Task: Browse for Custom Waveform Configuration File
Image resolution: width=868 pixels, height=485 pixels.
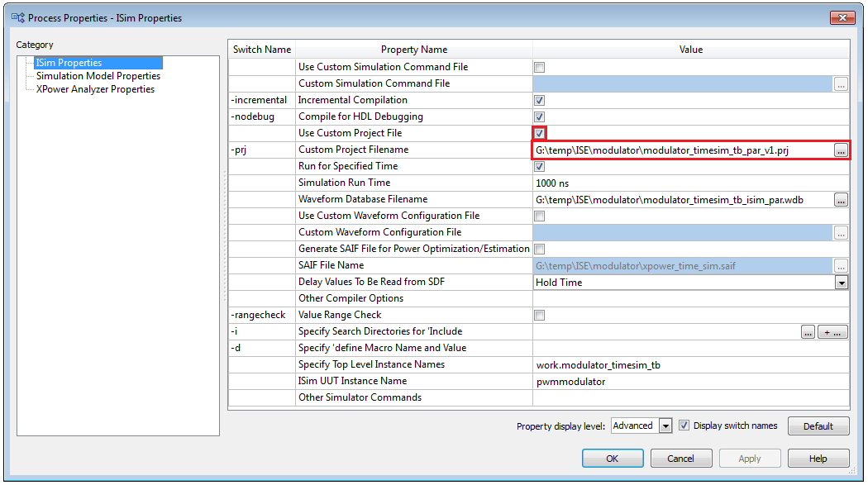Action: click(841, 233)
